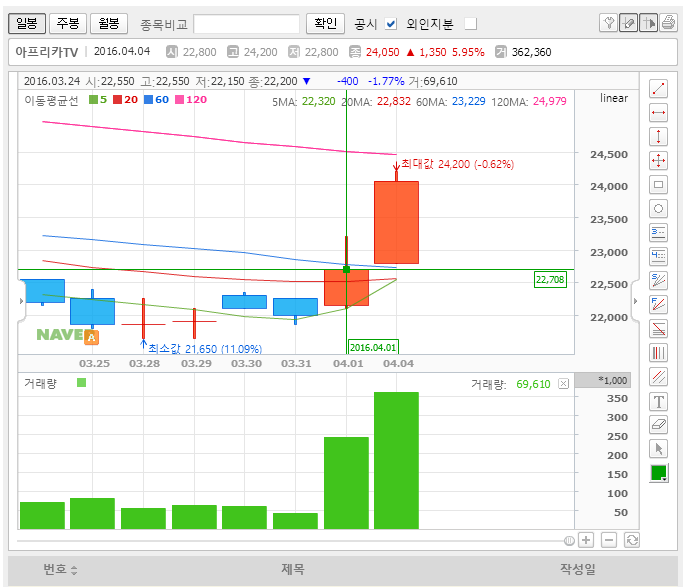The width and height of the screenshot is (684, 587).
Task: Expand the right chart edge arrow
Action: tap(635, 301)
